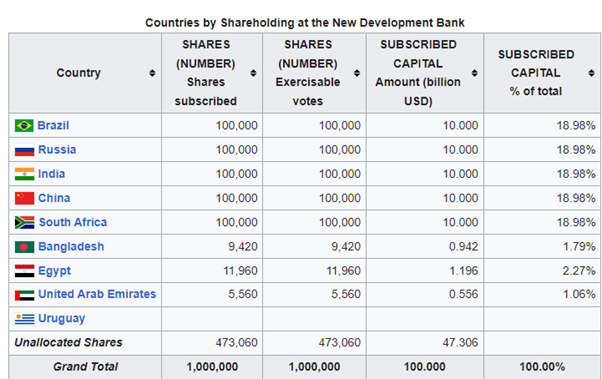Open the Brazil link
This screenshot has height=379, width=602.
[x=53, y=126]
